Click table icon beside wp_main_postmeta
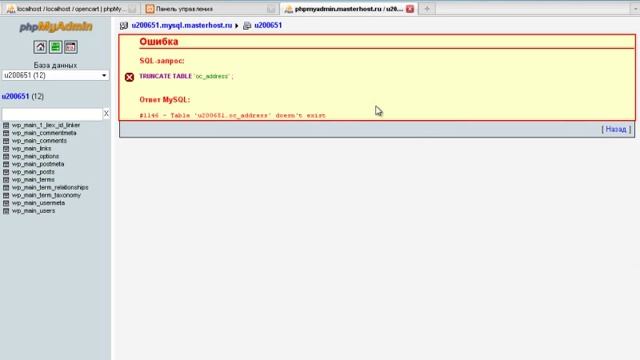The height and width of the screenshot is (360, 640). 6,164
